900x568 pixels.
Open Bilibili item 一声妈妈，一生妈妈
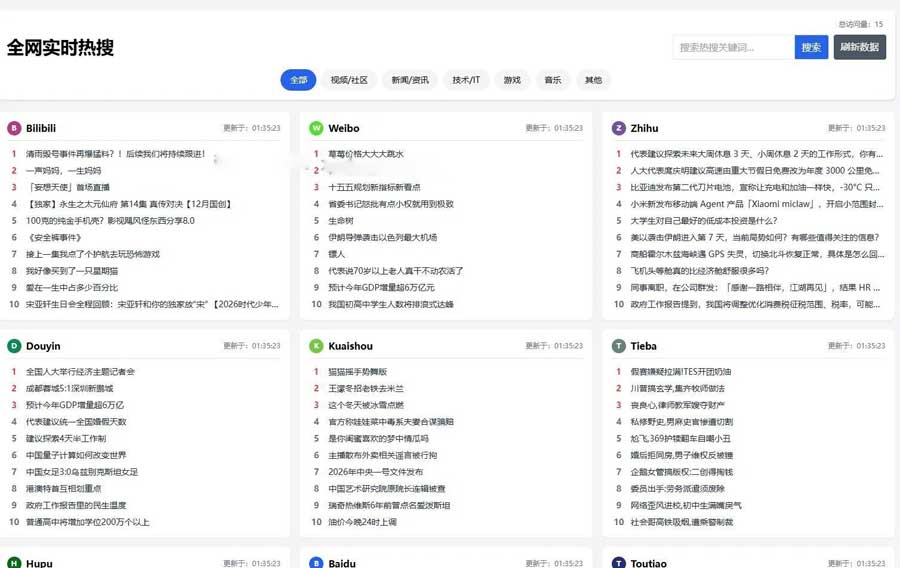pos(63,170)
